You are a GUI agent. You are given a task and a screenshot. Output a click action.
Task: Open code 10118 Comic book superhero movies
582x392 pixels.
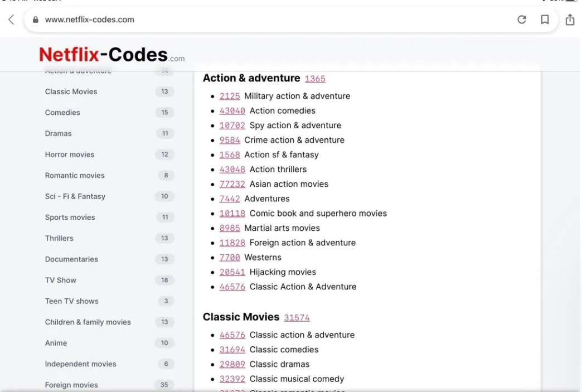[x=232, y=214]
